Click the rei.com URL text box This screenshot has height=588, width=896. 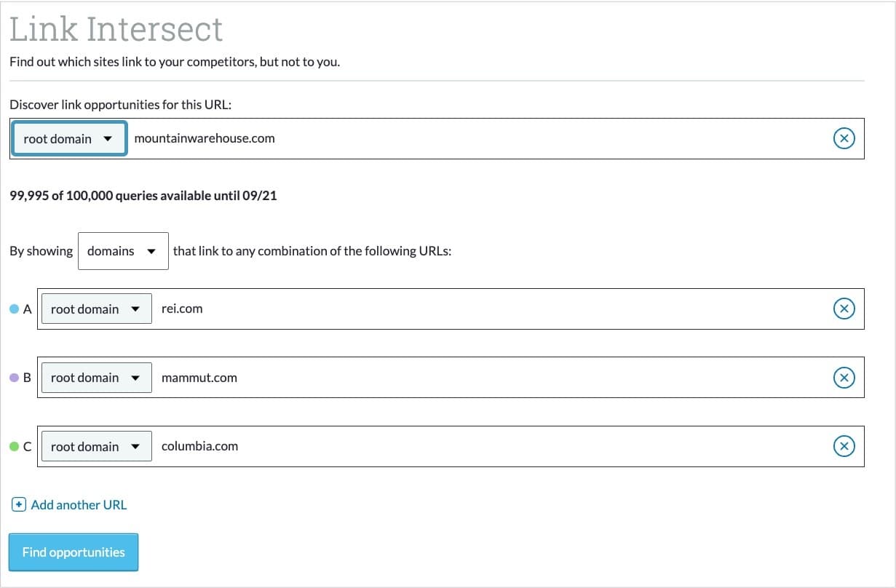364,309
